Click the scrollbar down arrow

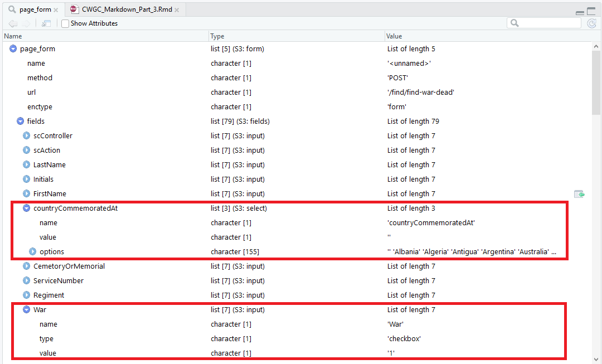(x=596, y=360)
